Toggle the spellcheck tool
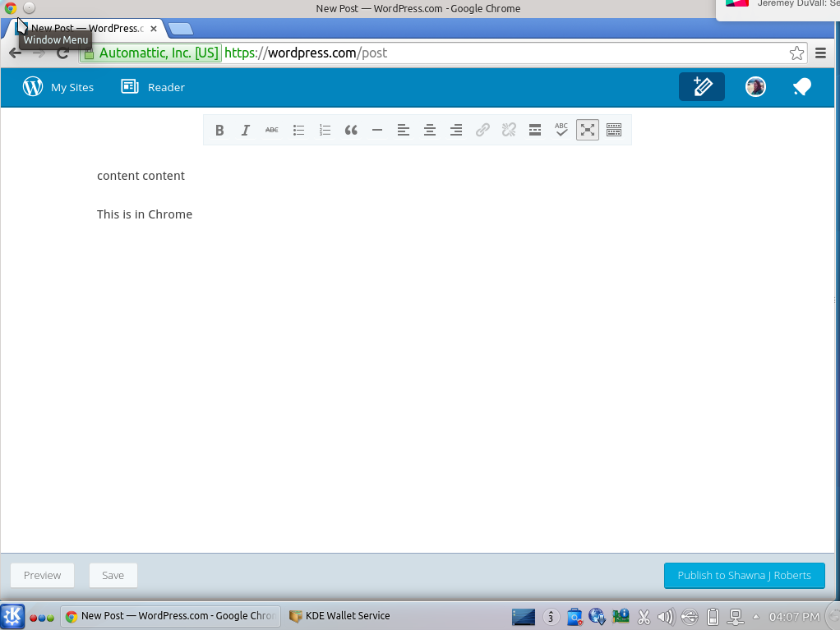This screenshot has width=840, height=630. click(x=561, y=130)
